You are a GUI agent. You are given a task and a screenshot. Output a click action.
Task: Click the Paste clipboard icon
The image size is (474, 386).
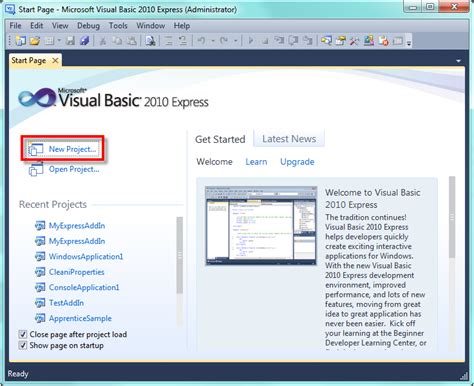coord(132,41)
